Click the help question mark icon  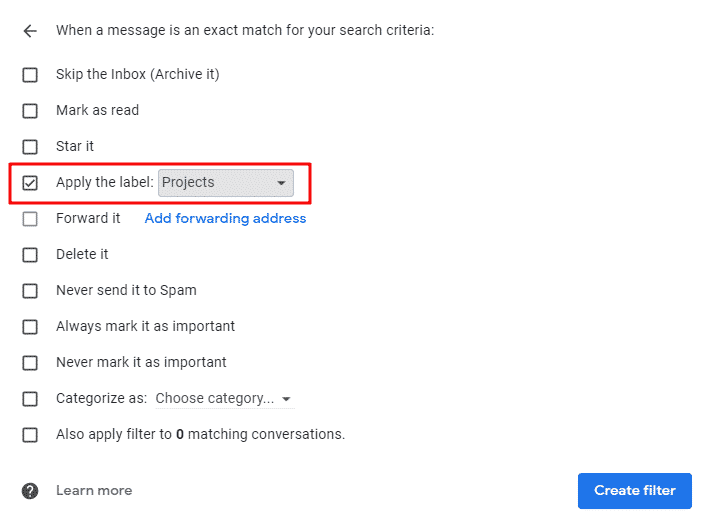30,491
